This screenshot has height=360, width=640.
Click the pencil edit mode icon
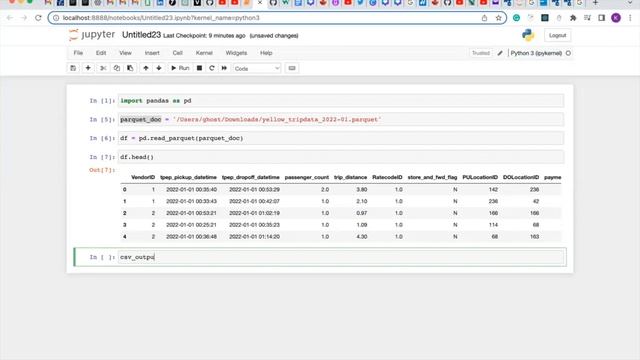click(x=500, y=53)
